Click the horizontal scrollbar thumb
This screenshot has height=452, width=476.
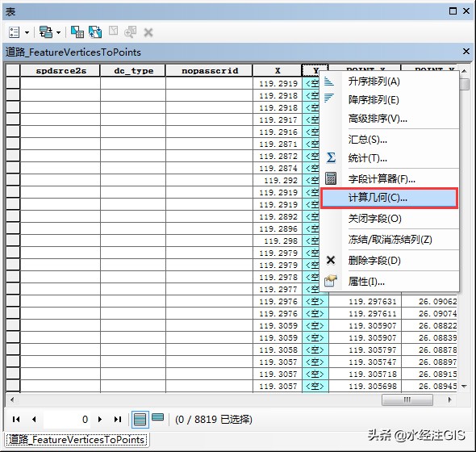click(x=407, y=400)
